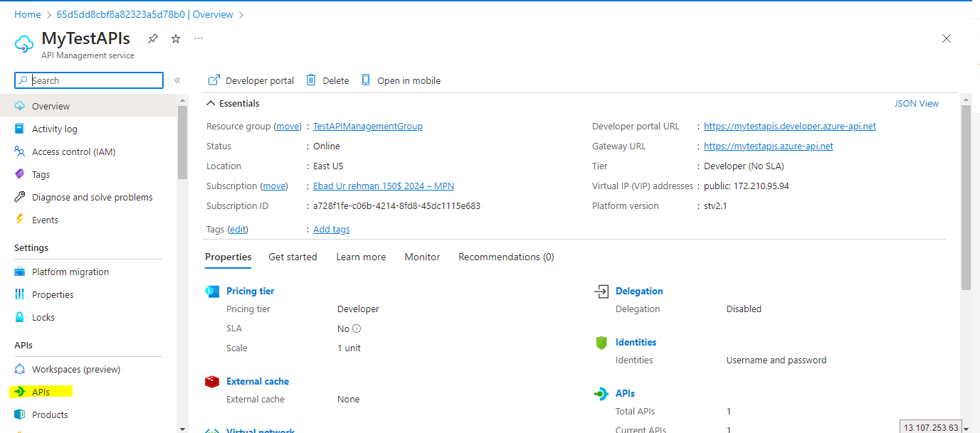Switch to Get started tab
This screenshot has height=433, width=980.
coord(293,257)
